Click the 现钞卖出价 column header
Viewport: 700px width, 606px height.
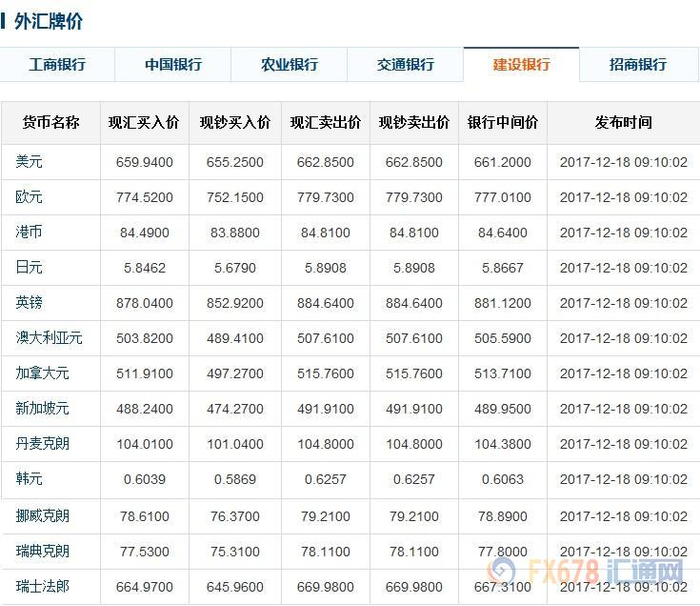pos(414,122)
